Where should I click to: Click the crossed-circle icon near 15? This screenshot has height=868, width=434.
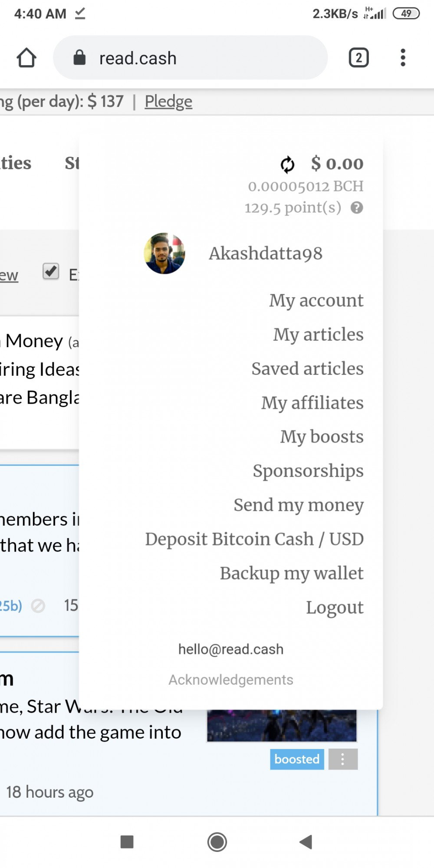click(x=38, y=606)
